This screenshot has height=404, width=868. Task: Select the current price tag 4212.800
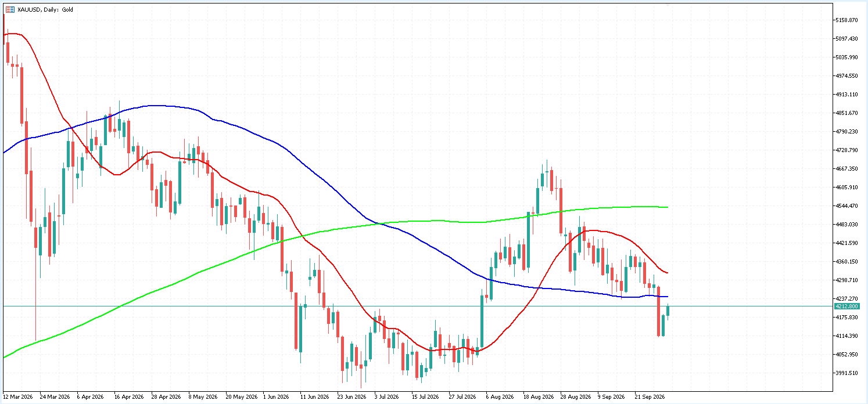(x=847, y=306)
